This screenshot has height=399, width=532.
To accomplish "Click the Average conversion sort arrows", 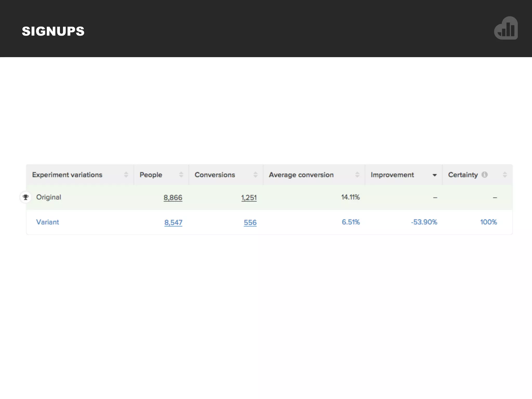I will click(357, 175).
